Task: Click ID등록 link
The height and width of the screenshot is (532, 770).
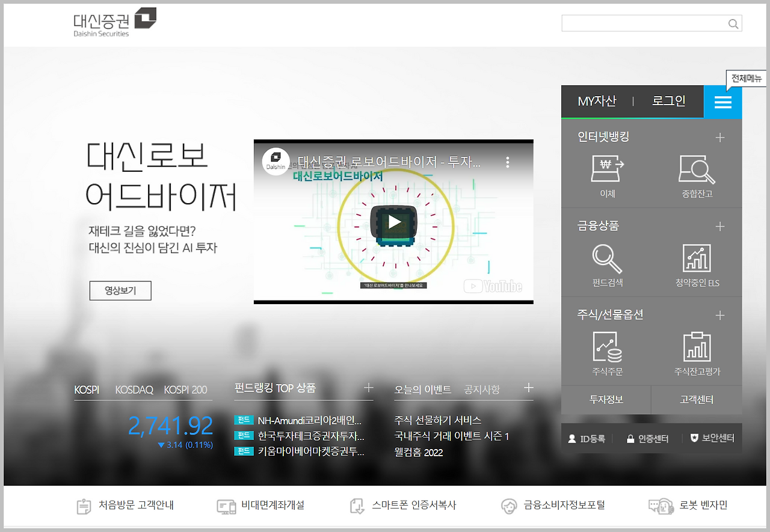Action: tap(593, 439)
